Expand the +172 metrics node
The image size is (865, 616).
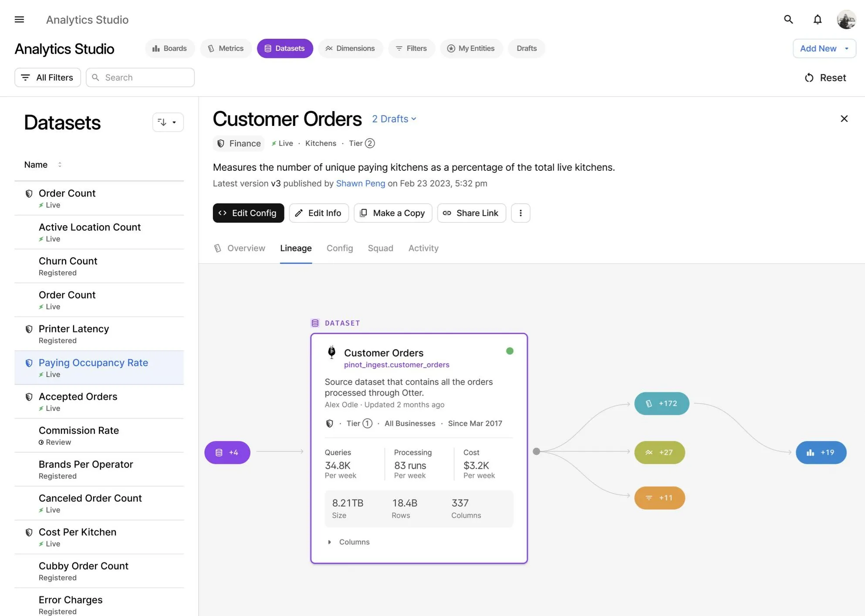(662, 403)
